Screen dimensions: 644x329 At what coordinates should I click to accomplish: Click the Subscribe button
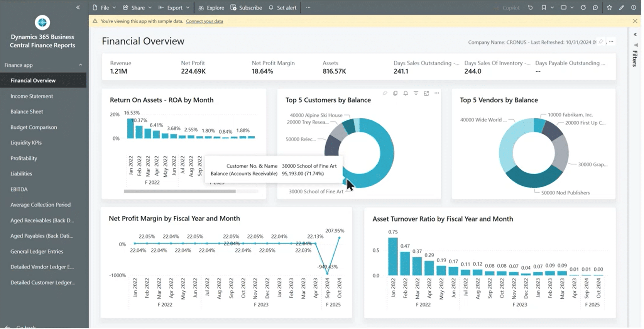[x=246, y=8]
